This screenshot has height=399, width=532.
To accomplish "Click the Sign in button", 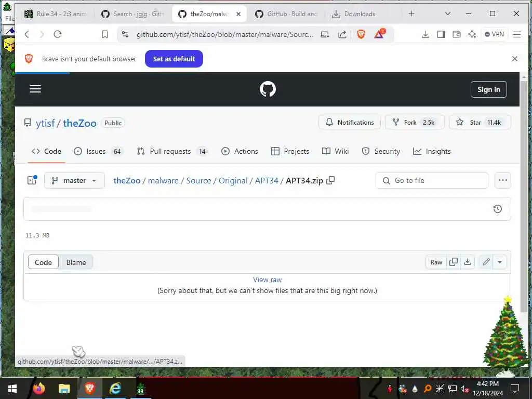I will (x=488, y=89).
